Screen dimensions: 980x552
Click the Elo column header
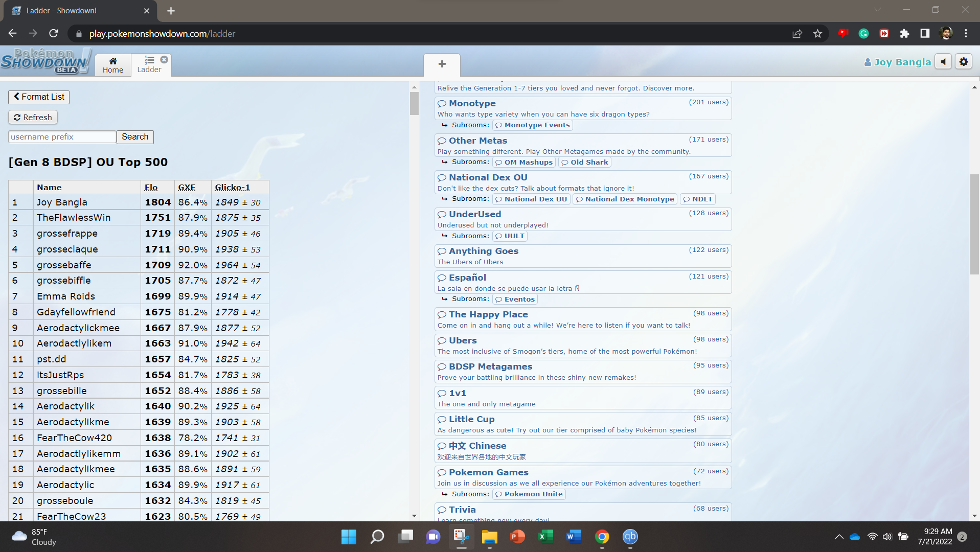tap(151, 188)
